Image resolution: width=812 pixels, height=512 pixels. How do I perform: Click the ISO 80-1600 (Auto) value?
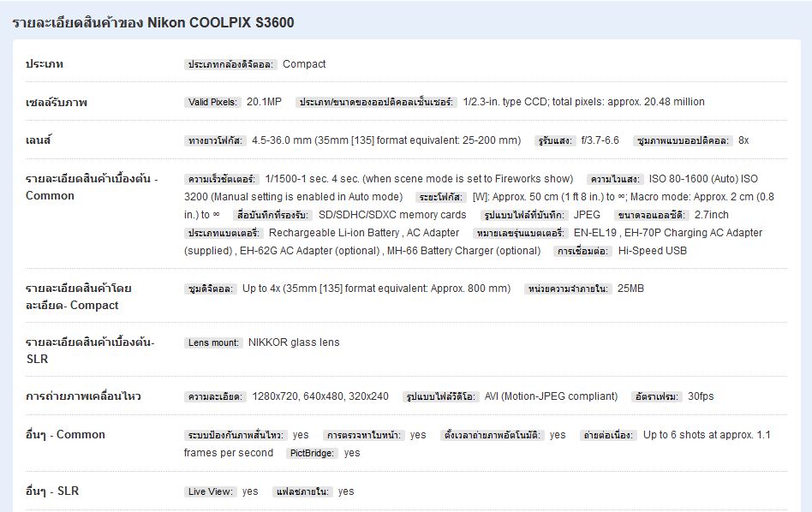point(694,179)
